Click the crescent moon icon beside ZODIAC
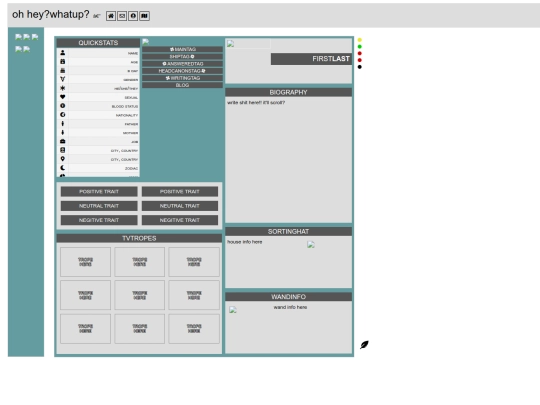540x405 pixels. click(63, 168)
